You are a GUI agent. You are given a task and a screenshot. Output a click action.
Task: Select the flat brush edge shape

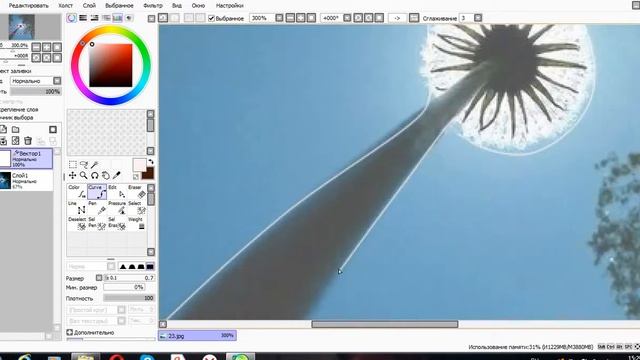pyautogui.click(x=150, y=267)
